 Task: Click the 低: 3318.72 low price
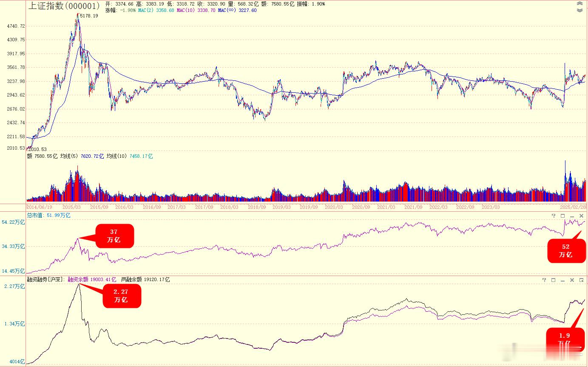[x=181, y=4]
